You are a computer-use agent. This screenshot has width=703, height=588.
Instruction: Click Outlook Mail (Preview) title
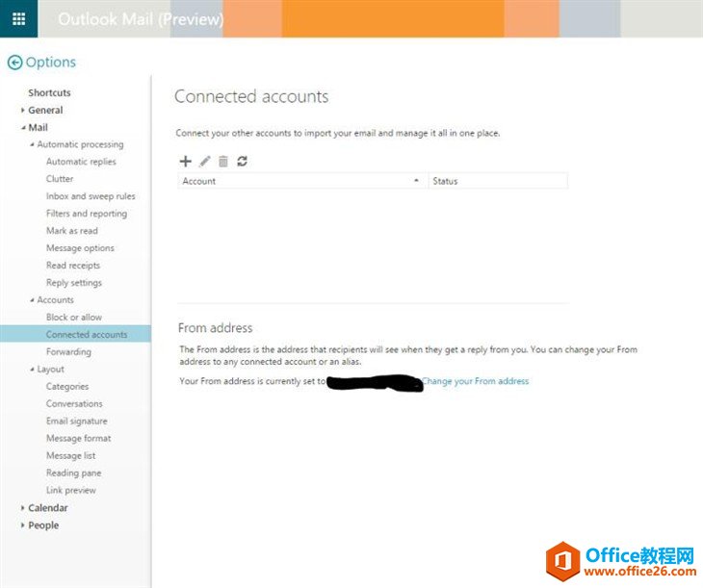click(x=141, y=19)
